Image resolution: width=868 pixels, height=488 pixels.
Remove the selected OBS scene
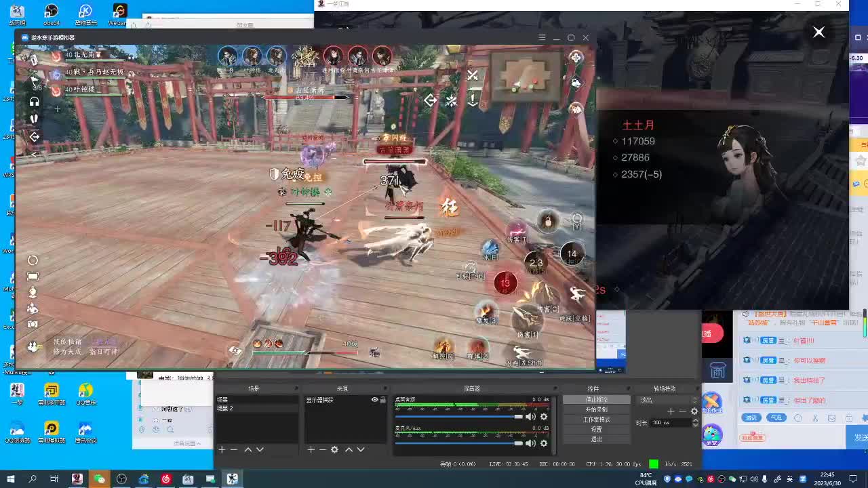[234, 449]
